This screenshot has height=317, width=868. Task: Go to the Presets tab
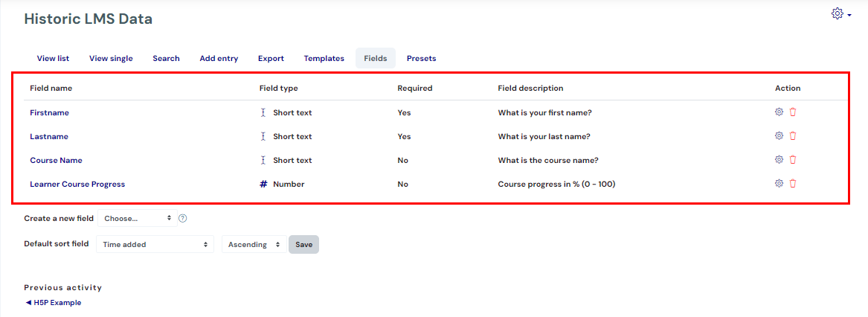421,58
